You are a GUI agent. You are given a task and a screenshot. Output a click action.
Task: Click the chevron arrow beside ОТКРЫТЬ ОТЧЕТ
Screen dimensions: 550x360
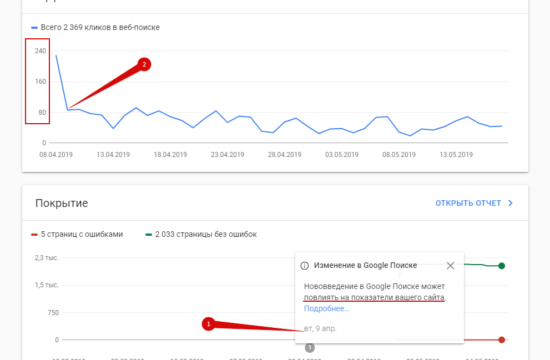coord(510,203)
